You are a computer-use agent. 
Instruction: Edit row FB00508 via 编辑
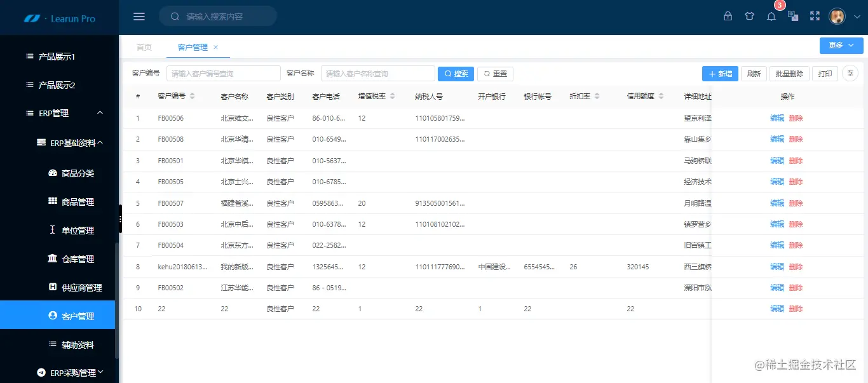tap(777, 139)
